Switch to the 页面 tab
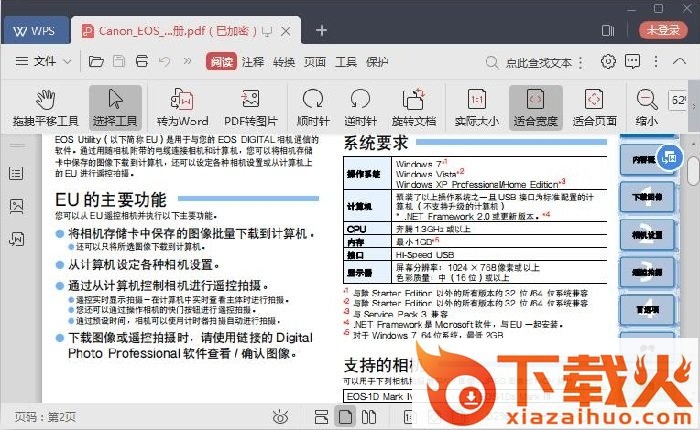700x430 pixels. [315, 62]
